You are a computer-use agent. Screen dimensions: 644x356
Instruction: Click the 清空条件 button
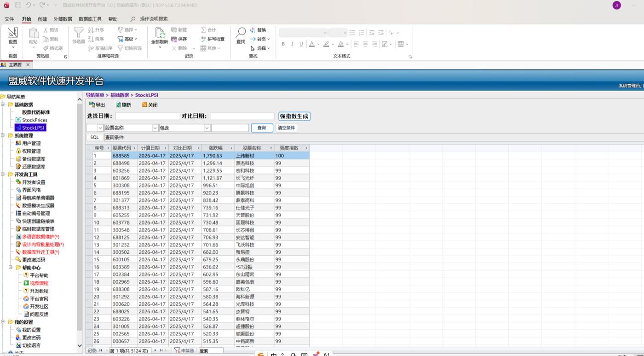pos(286,128)
